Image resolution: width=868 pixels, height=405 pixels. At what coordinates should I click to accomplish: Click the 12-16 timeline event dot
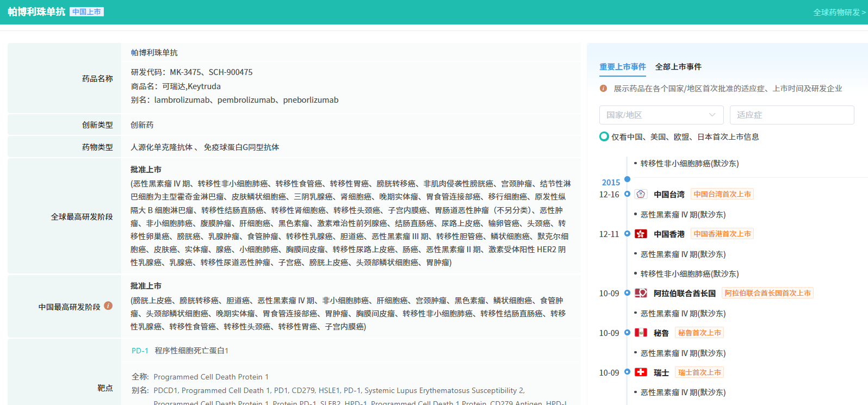(627, 194)
